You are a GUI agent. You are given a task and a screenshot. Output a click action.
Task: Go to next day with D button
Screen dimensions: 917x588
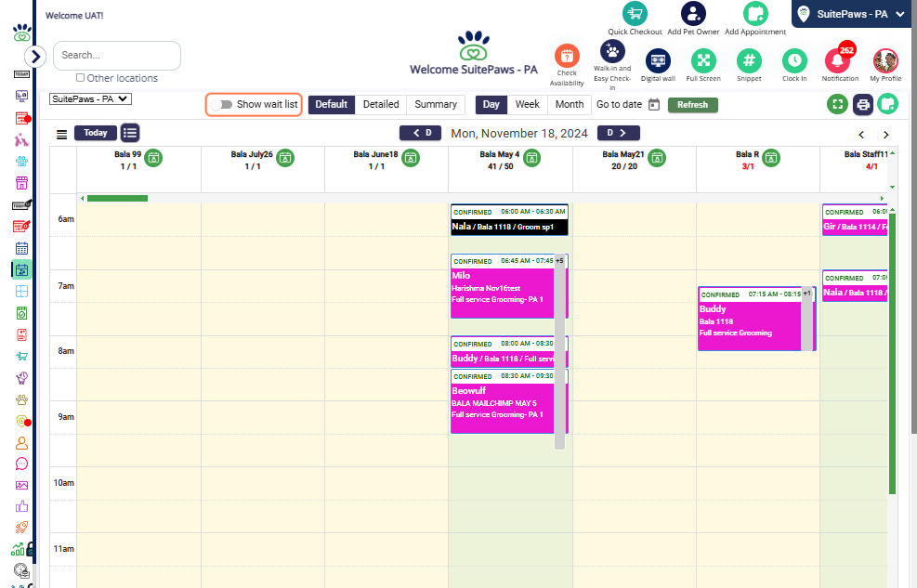click(x=618, y=133)
